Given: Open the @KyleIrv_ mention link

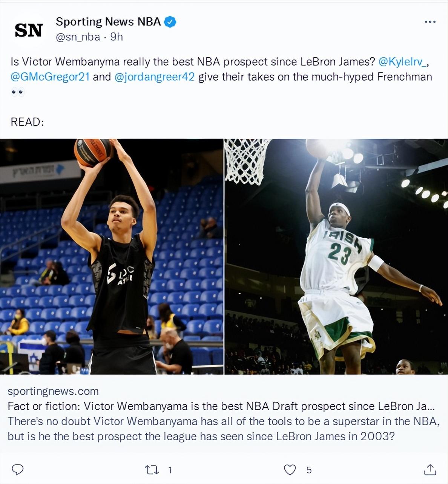Looking at the screenshot, I should (x=403, y=62).
